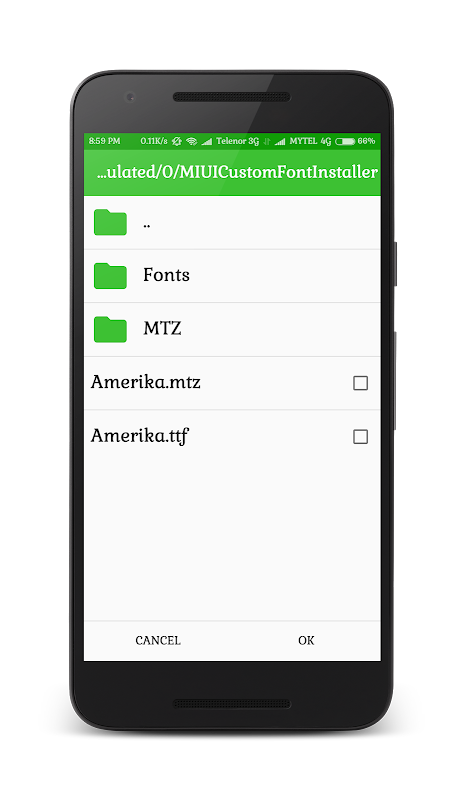The width and height of the screenshot is (466, 800).
Task: Select the Amerika.ttf file name
Action: point(140,436)
